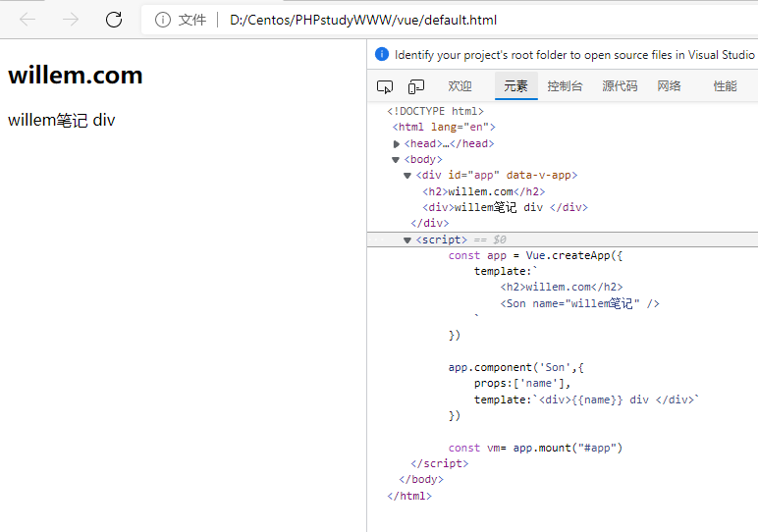
Task: Switch to the 源代码 tab
Action: click(x=620, y=86)
